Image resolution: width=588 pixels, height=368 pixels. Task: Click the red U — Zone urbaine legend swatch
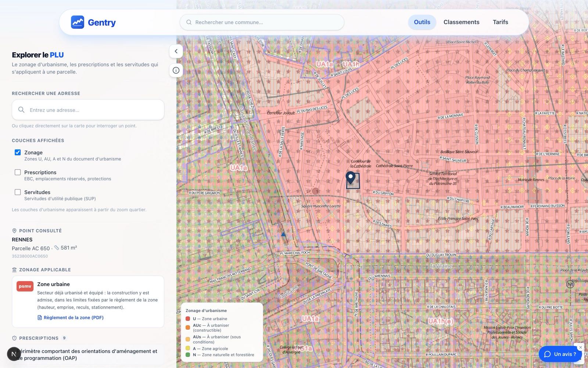point(188,319)
